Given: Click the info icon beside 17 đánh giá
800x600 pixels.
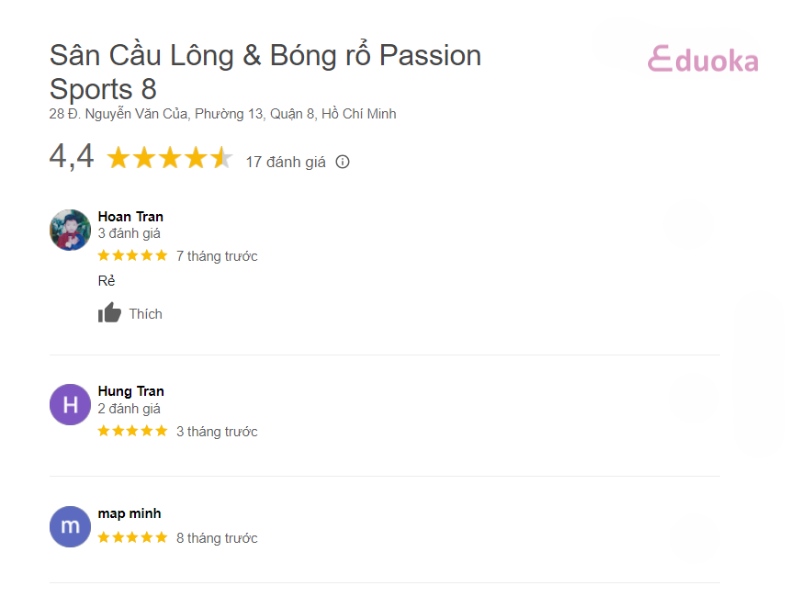Looking at the screenshot, I should click(x=342, y=162).
